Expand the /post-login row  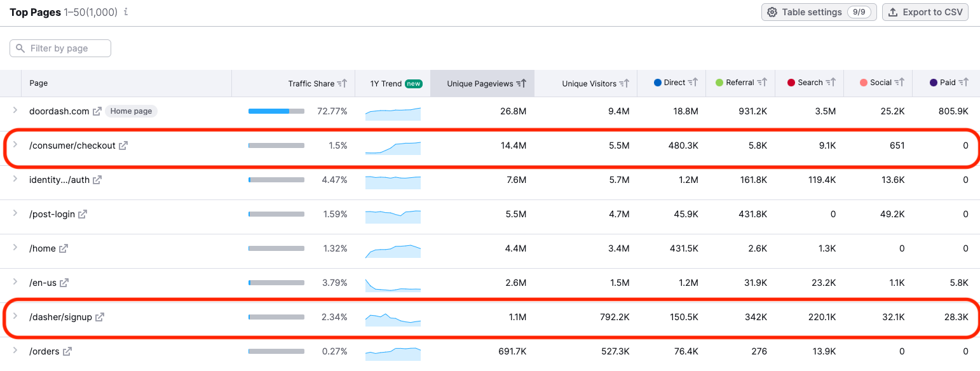pos(15,213)
